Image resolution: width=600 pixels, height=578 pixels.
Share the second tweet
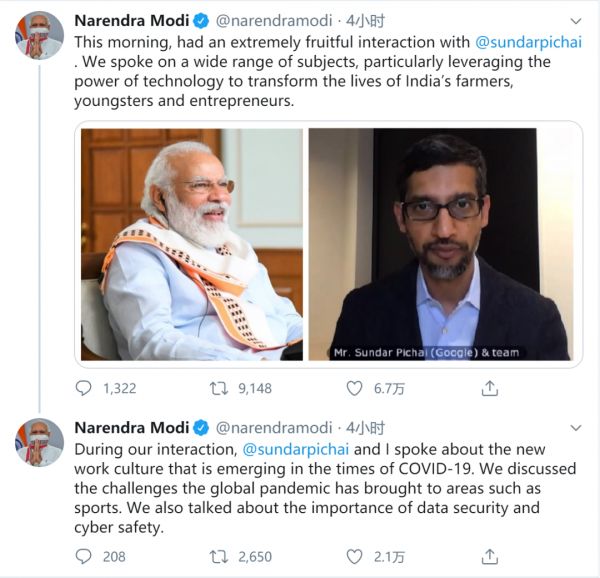pos(490,556)
